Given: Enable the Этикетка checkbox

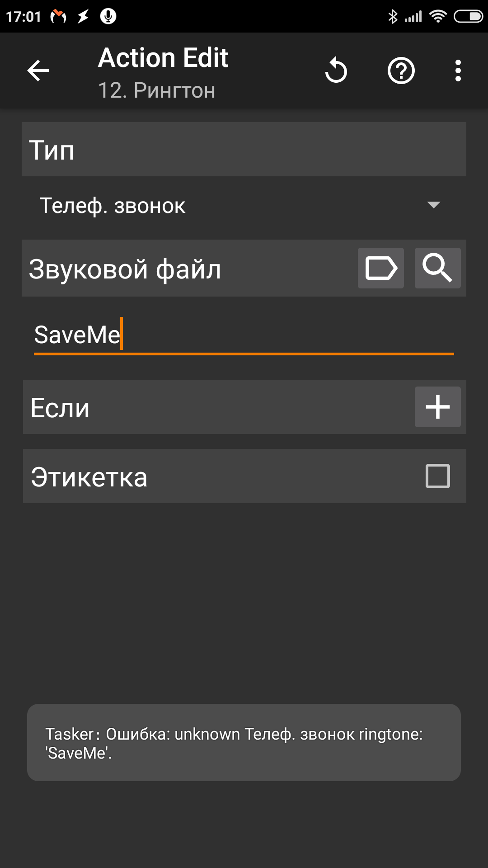Looking at the screenshot, I should pos(437,476).
